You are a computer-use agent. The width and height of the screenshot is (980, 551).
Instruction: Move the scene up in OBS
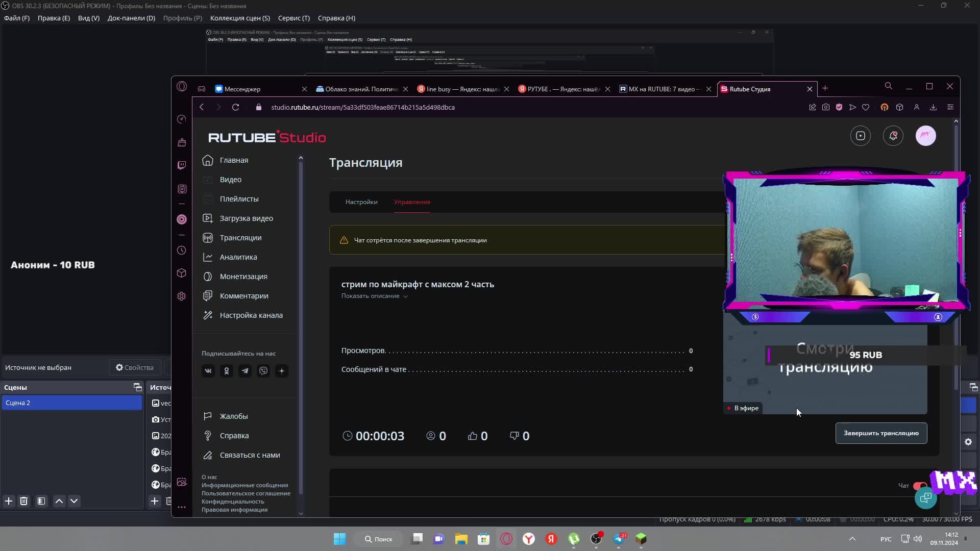tap(59, 501)
